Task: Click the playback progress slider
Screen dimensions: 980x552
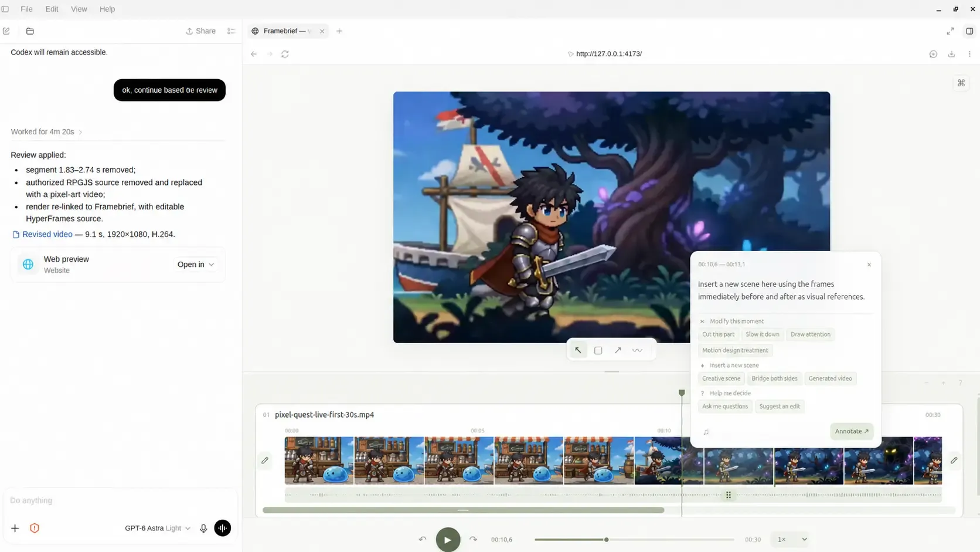Action: pyautogui.click(x=634, y=540)
